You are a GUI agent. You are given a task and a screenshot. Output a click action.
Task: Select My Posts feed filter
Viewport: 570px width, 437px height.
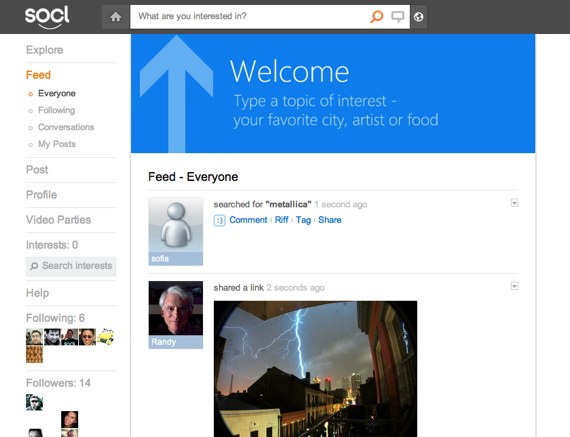tap(57, 144)
